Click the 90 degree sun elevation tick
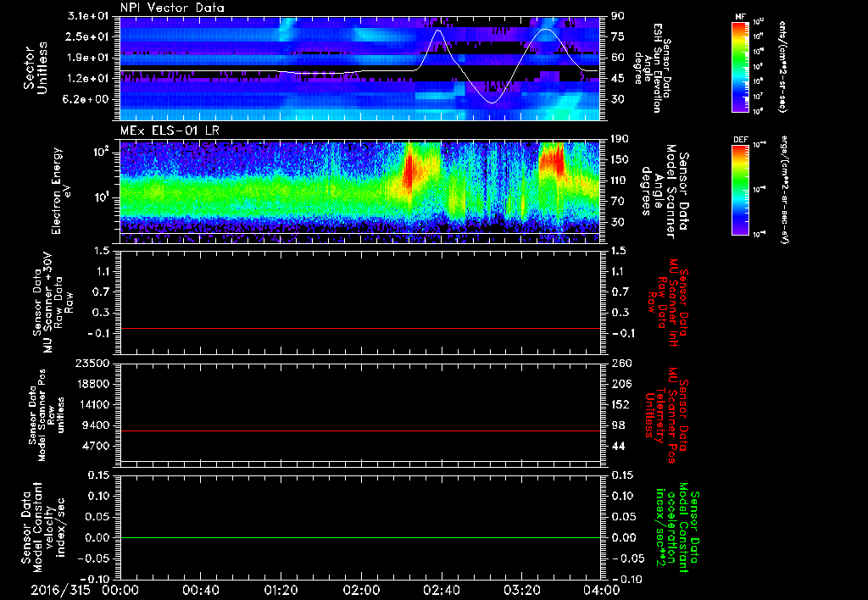The width and height of the screenshot is (868, 600). point(618,16)
